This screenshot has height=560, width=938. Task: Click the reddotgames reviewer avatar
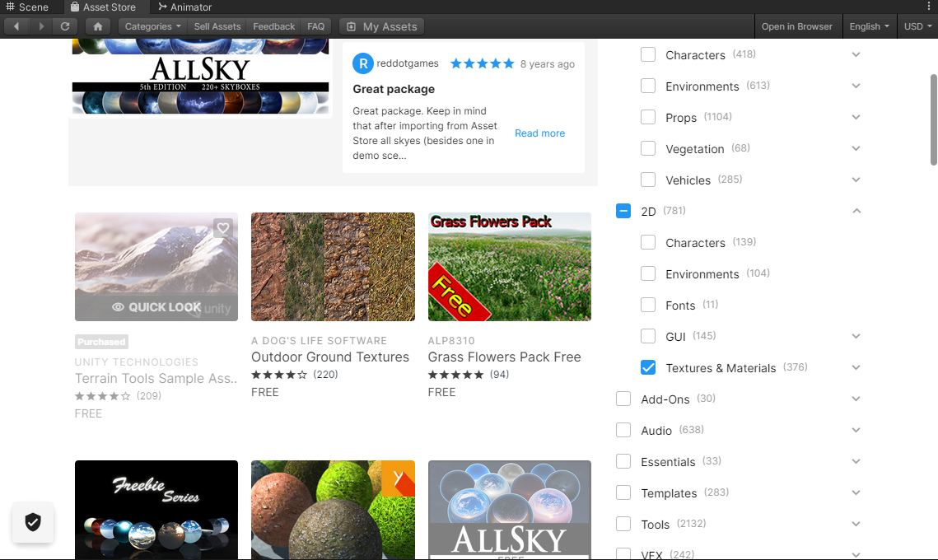tap(363, 63)
